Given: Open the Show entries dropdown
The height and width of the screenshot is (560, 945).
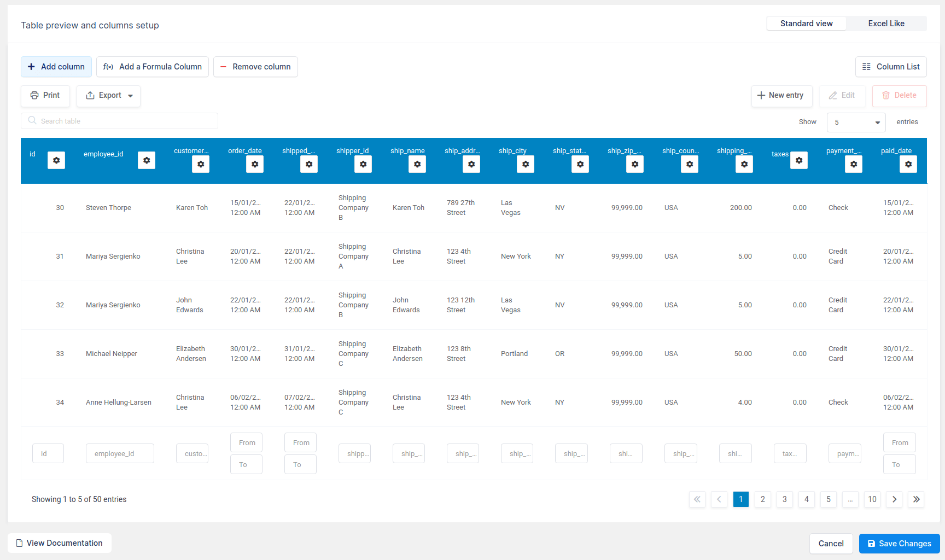Looking at the screenshot, I should [856, 122].
